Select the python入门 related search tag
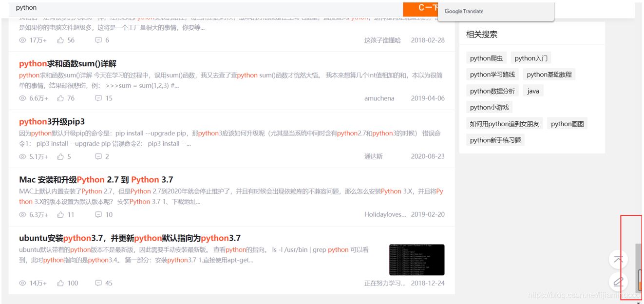 pos(531,57)
